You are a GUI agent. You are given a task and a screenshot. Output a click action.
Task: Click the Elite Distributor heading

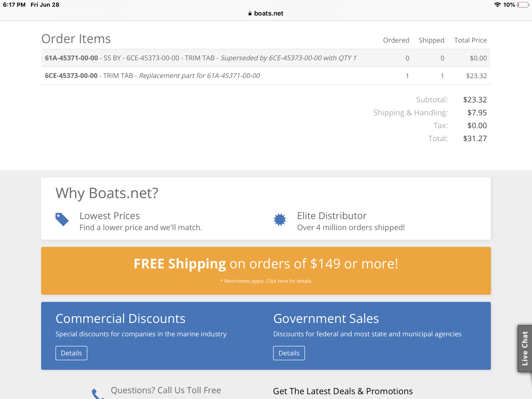(x=332, y=216)
